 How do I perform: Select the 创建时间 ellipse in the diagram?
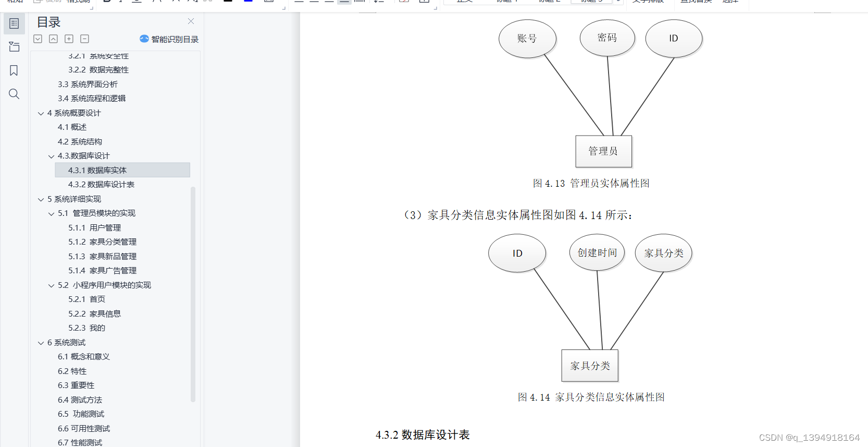click(x=597, y=252)
